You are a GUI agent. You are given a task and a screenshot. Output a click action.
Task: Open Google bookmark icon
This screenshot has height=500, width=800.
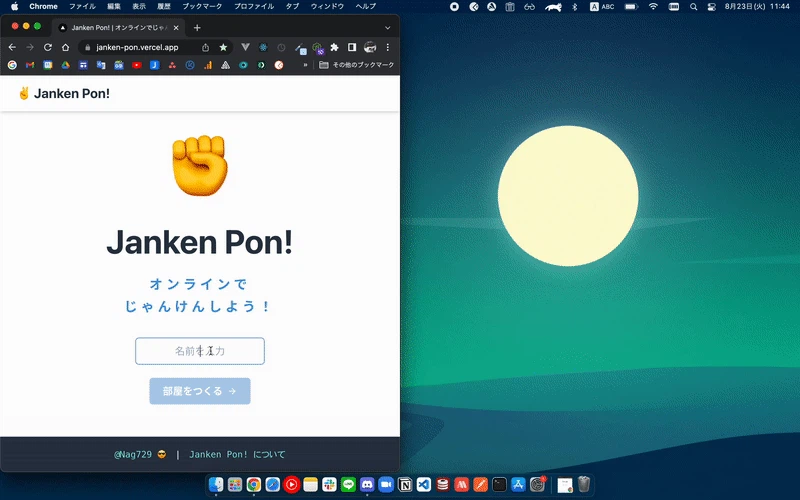click(x=12, y=65)
